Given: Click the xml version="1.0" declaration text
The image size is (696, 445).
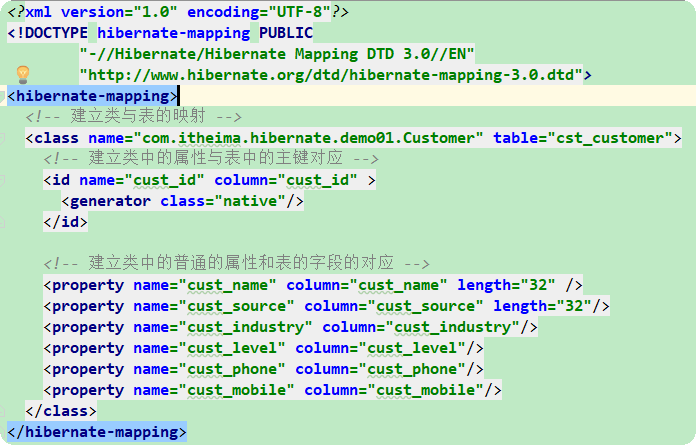Looking at the screenshot, I should point(102,12).
